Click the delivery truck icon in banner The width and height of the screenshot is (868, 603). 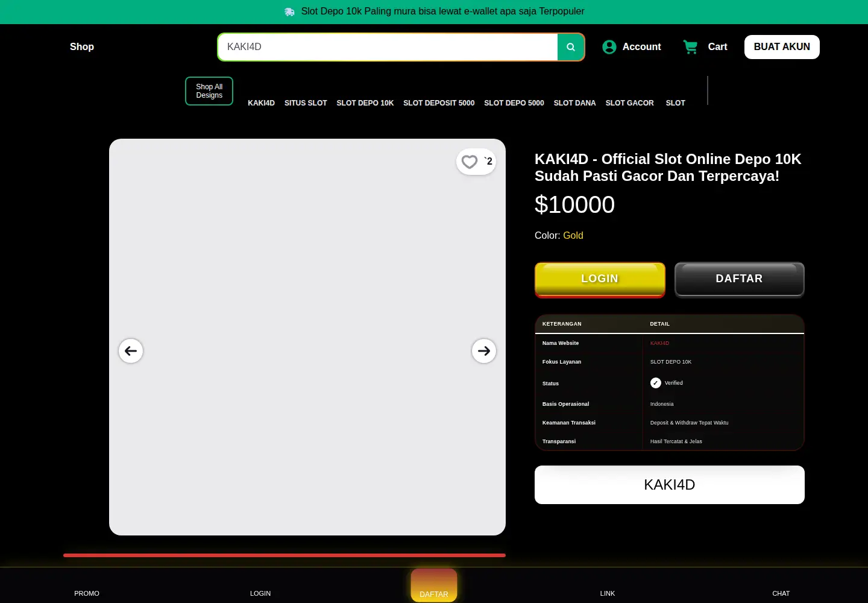[x=289, y=11]
